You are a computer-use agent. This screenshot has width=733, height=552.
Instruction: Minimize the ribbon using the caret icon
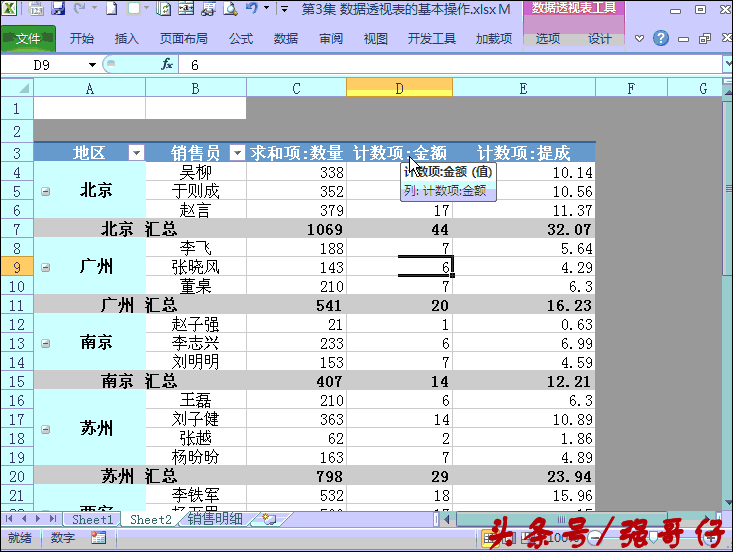click(639, 38)
